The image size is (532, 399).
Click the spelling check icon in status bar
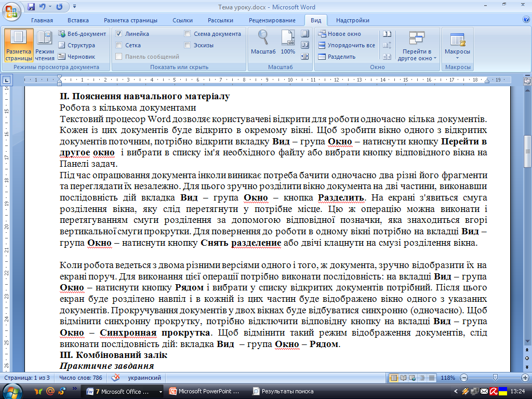point(116,378)
